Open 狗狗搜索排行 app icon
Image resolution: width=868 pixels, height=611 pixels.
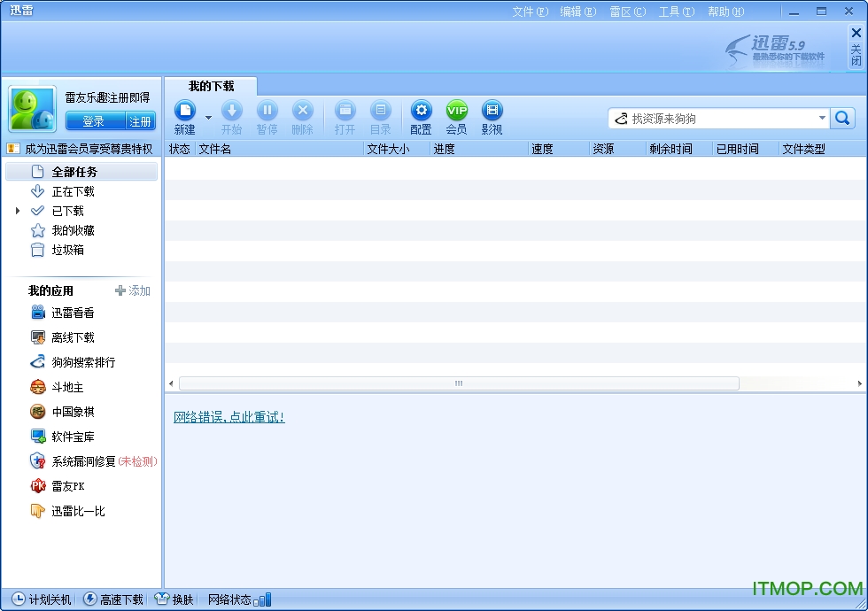[37, 362]
